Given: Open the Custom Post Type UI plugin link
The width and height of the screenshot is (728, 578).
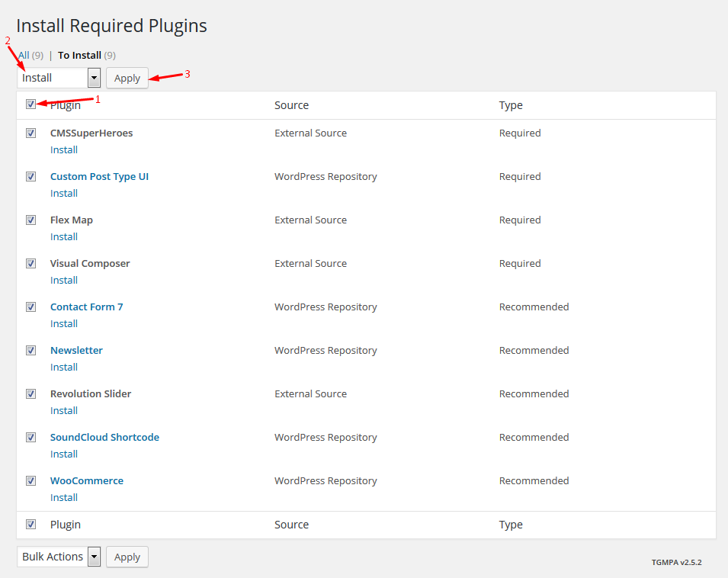Looking at the screenshot, I should click(x=99, y=176).
